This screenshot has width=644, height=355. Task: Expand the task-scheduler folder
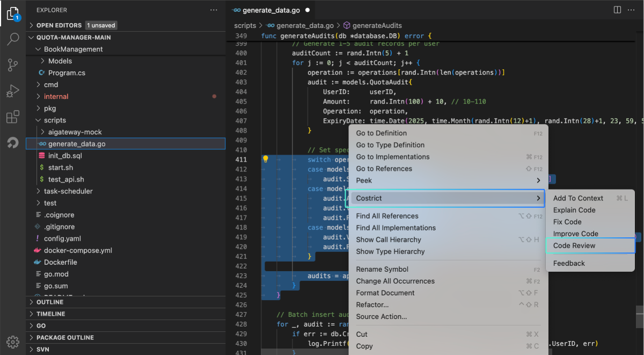click(68, 191)
